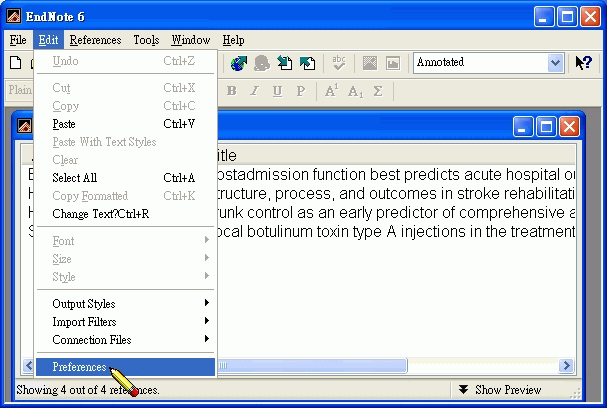Click the greyed Copy entry
Screen dimensions: 607x408
pyautogui.click(x=125, y=106)
